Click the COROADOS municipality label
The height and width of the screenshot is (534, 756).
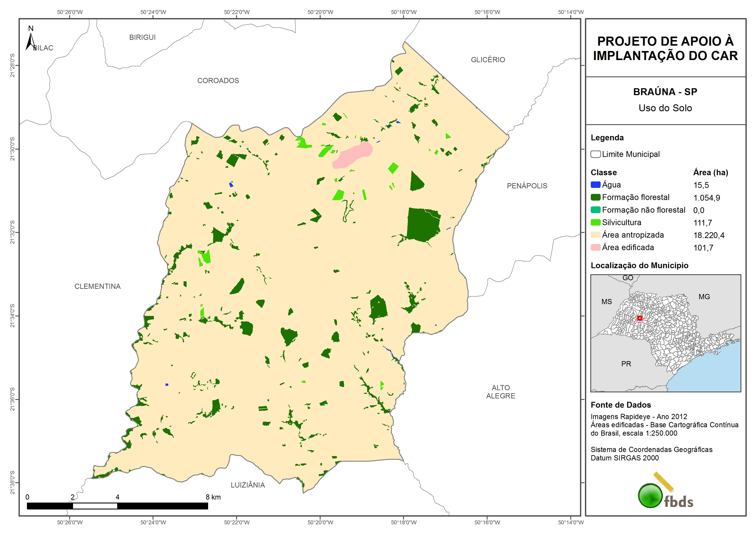click(x=218, y=81)
